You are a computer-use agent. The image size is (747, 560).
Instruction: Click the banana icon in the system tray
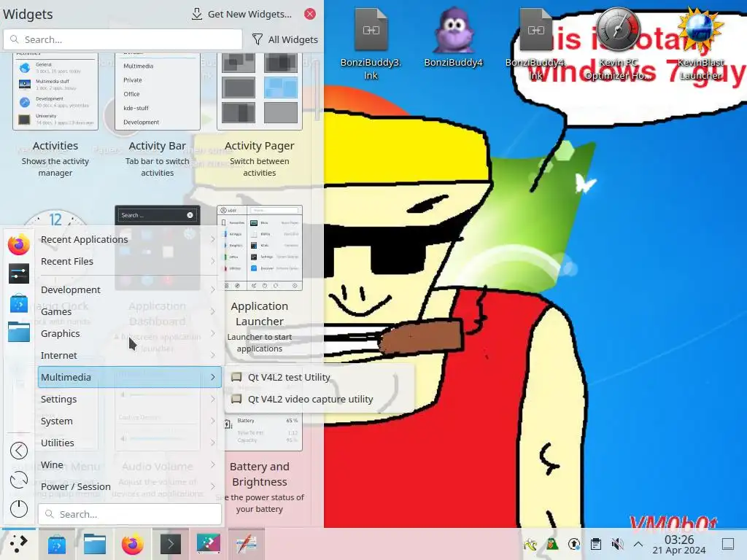click(530, 544)
